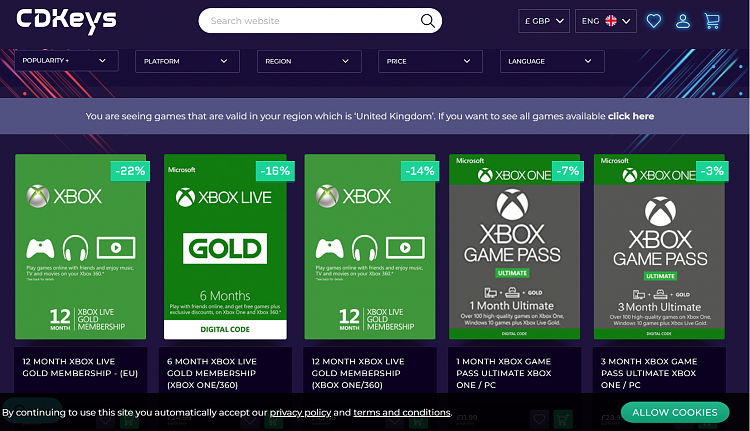Open 6 Months Xbox Live Gold card image
Image resolution: width=750 pixels, height=431 pixels.
pos(225,247)
